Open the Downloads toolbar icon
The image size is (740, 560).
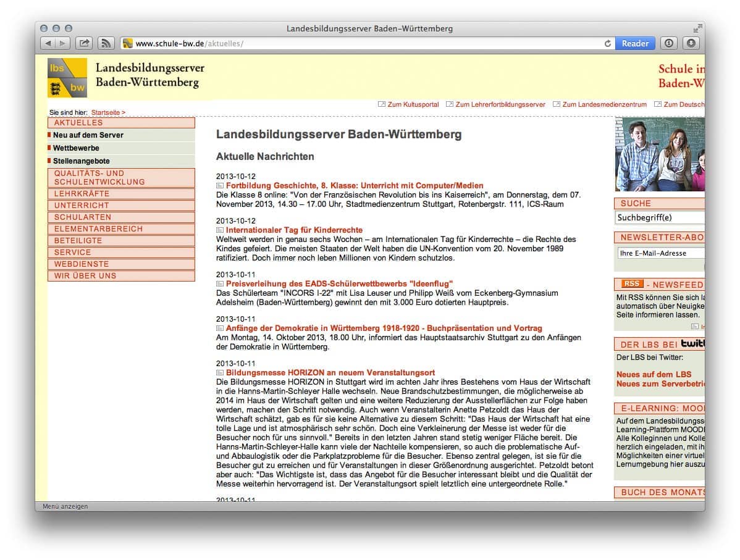coord(691,43)
